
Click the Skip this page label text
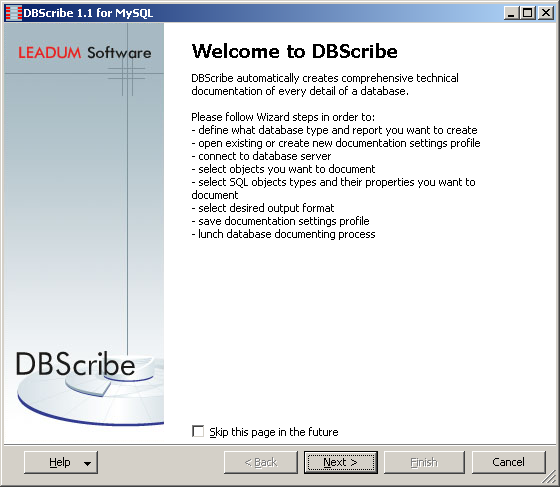click(x=274, y=432)
